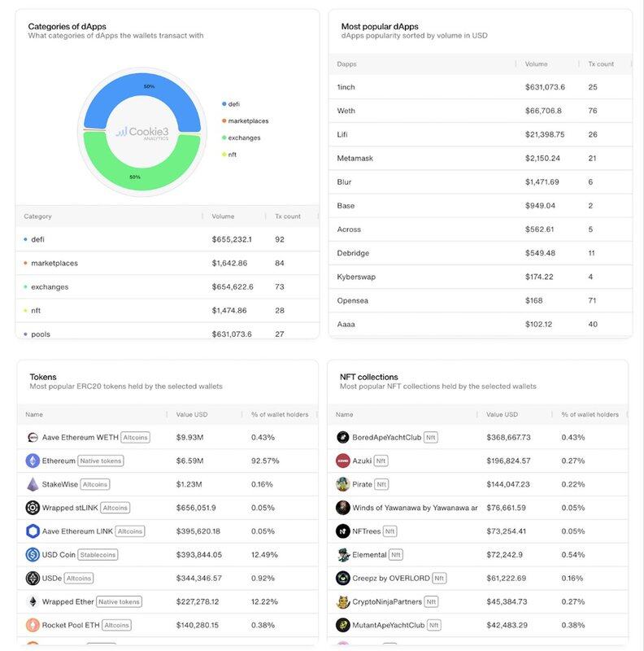Select the Kyberswap dApp row
Screen dimensions: 644x651
point(481,277)
